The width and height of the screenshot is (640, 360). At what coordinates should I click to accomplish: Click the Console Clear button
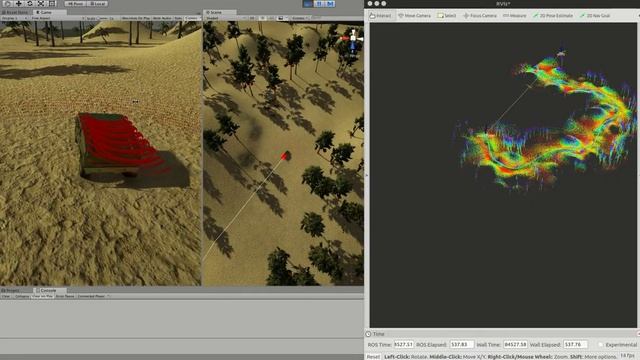(x=6, y=296)
